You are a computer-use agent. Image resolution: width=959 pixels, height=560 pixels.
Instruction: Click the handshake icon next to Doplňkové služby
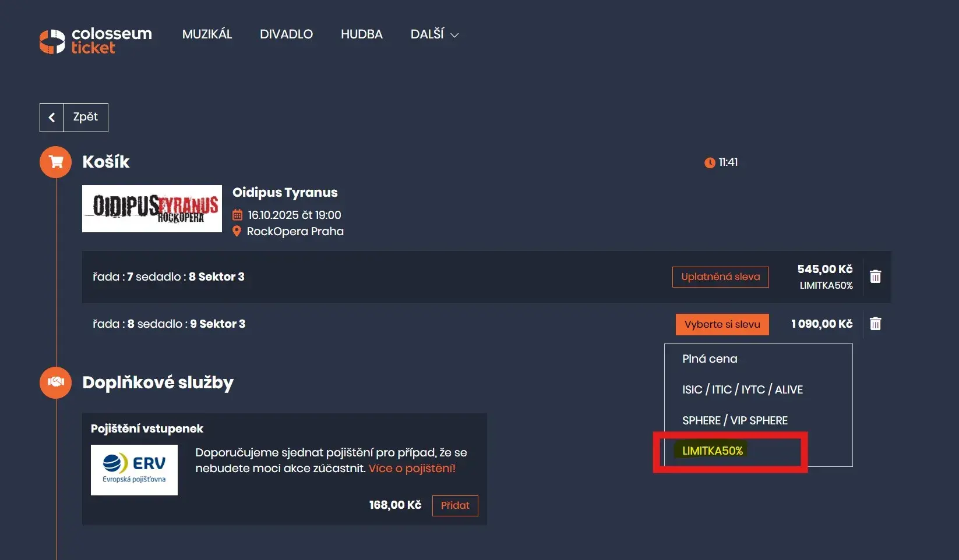55,382
